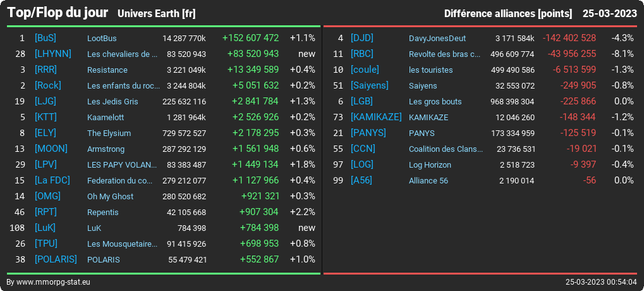Screen dimensions: 644x291
Task: Click the [LOG] alliance tag
Action: tap(362, 165)
